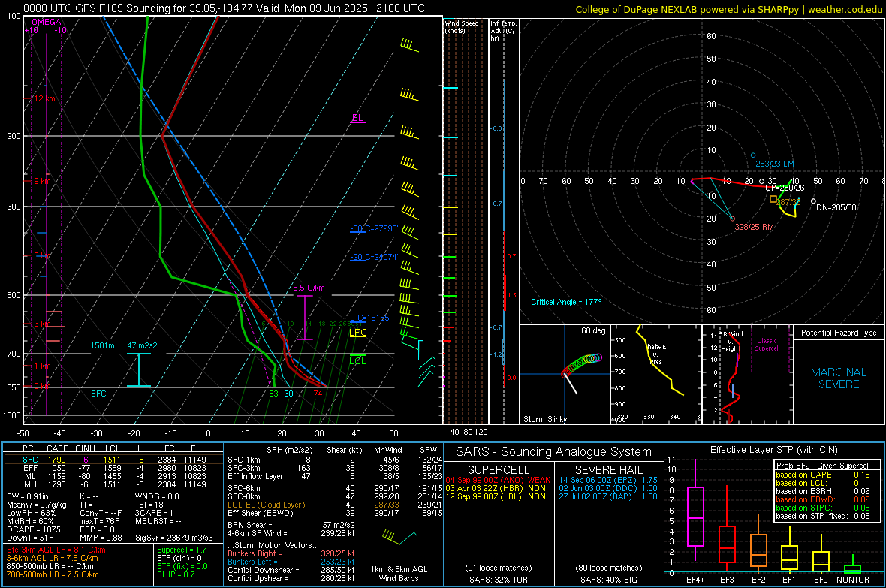Select the MU parcel row
The height and width of the screenshot is (588, 886).
pyautogui.click(x=113, y=484)
